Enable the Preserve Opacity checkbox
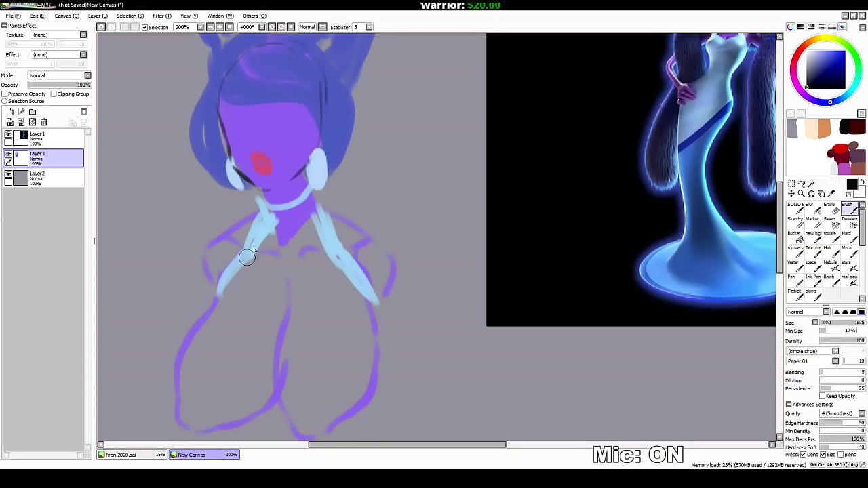Image resolution: width=868 pixels, height=488 pixels. click(5, 94)
